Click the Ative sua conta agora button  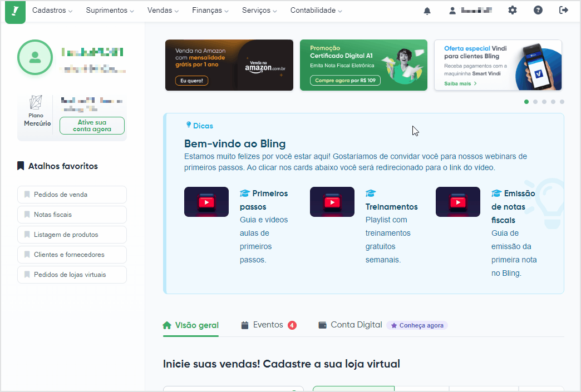click(x=92, y=126)
